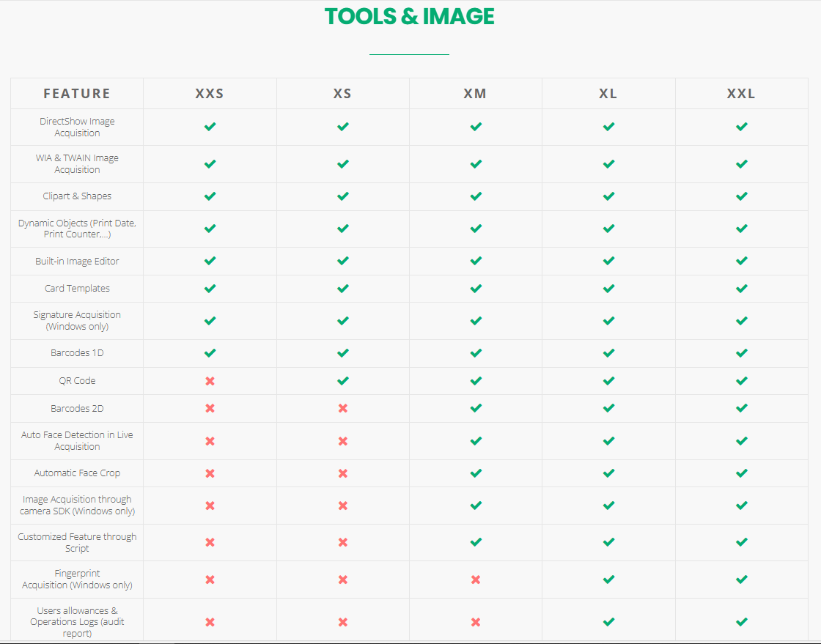Click the XXL checkmark for Users allowances row
Screen dimensions: 821x644
[x=741, y=622]
